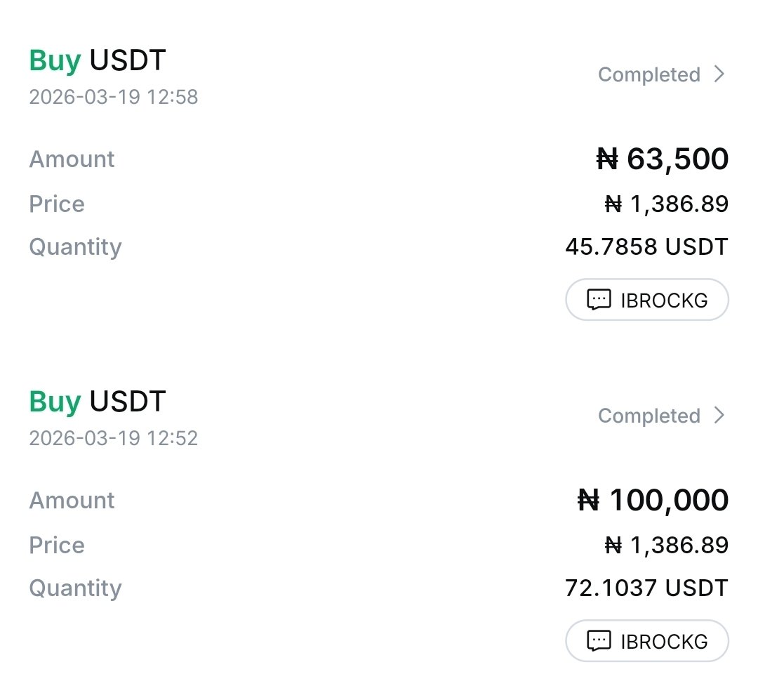Tap chat bubble icon in the 12:52 order
Viewport: 758px width, 700px height.
[599, 641]
